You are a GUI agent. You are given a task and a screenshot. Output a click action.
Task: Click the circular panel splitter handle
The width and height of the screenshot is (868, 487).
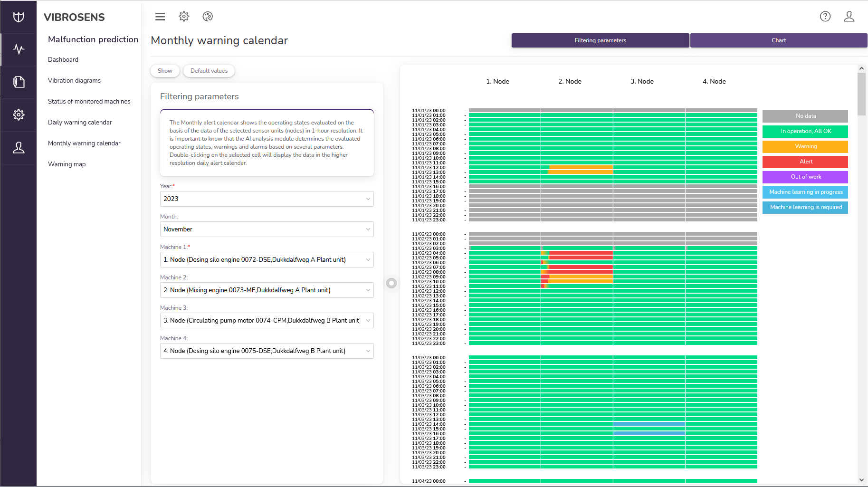tap(391, 283)
